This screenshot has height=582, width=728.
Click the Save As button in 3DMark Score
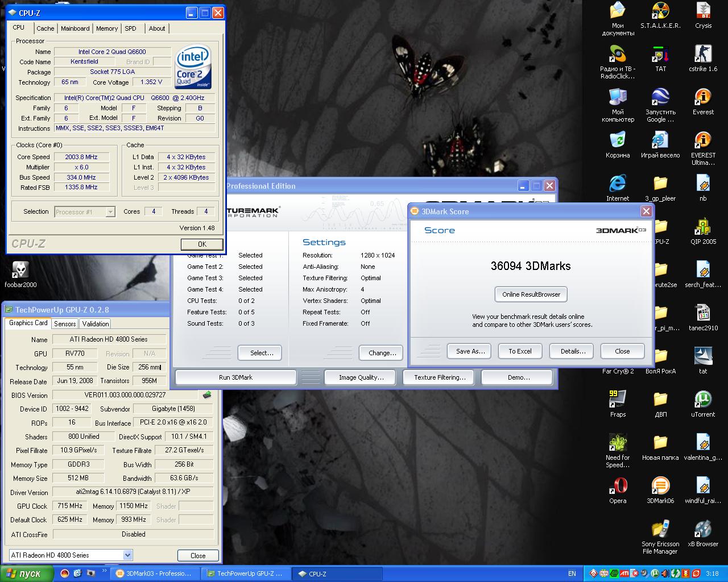[x=470, y=351]
